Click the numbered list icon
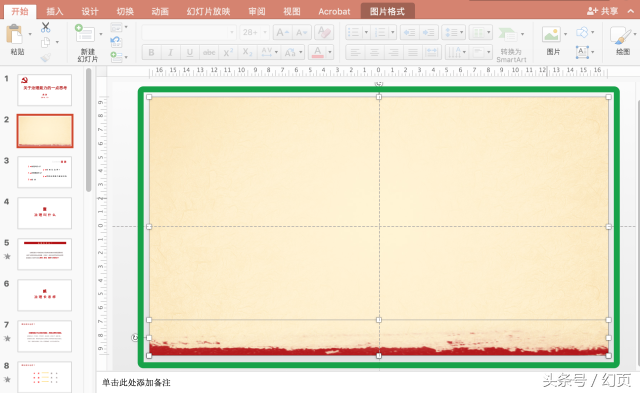This screenshot has width=640, height=393. pos(380,32)
